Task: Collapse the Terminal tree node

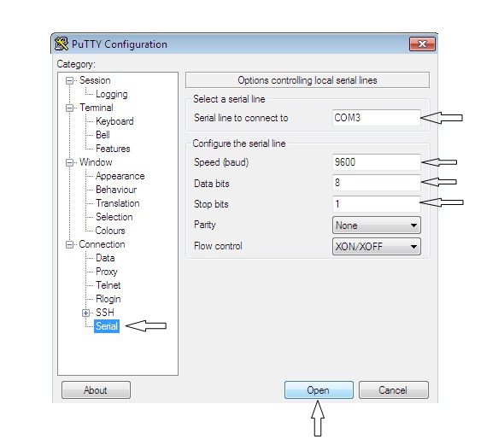Action: [69, 108]
